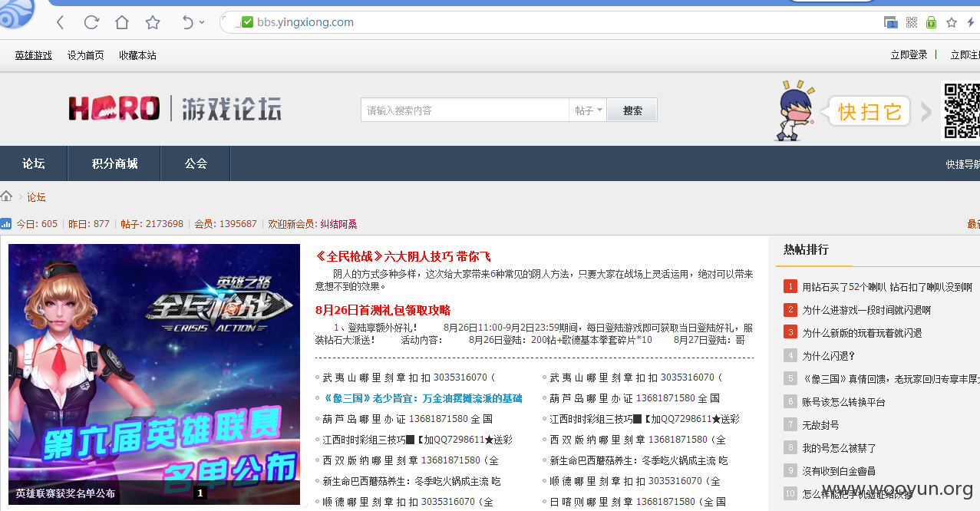Click the green lock icon in address bar
The width and height of the screenshot is (980, 511).
click(931, 22)
